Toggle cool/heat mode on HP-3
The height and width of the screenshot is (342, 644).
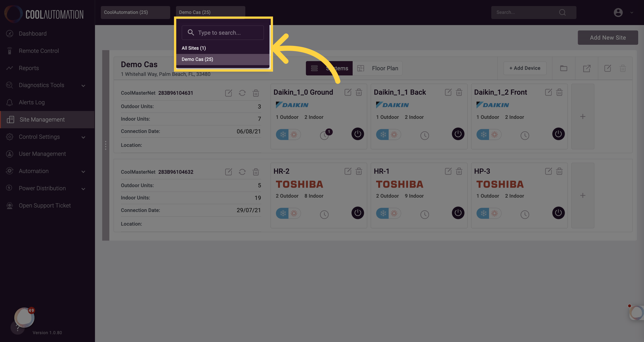pyautogui.click(x=489, y=213)
